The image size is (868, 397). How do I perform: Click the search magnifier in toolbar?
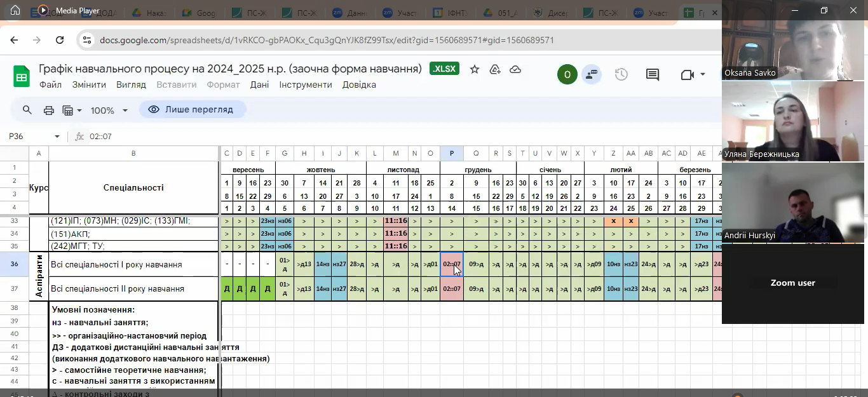coord(27,110)
